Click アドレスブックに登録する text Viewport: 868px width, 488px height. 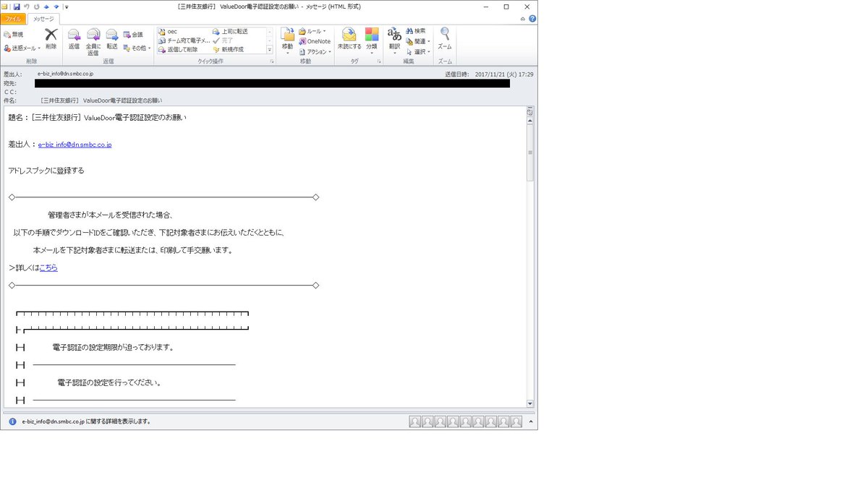pos(46,171)
